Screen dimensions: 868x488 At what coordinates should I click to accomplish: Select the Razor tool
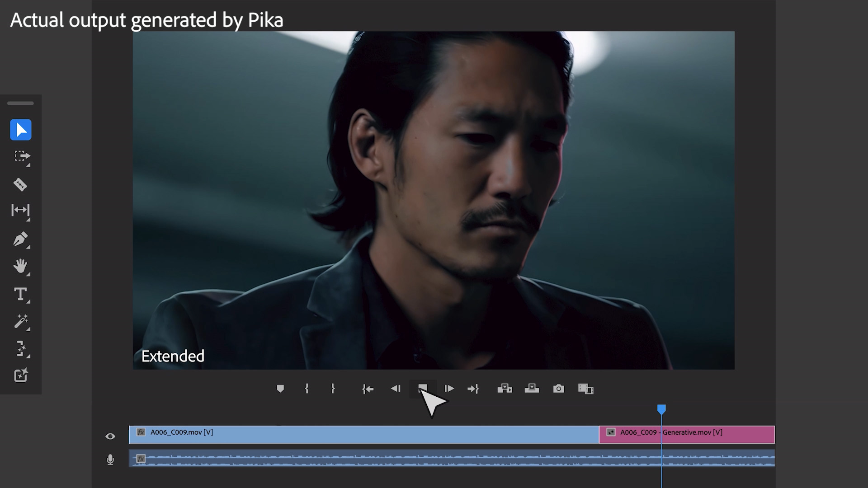(x=20, y=184)
